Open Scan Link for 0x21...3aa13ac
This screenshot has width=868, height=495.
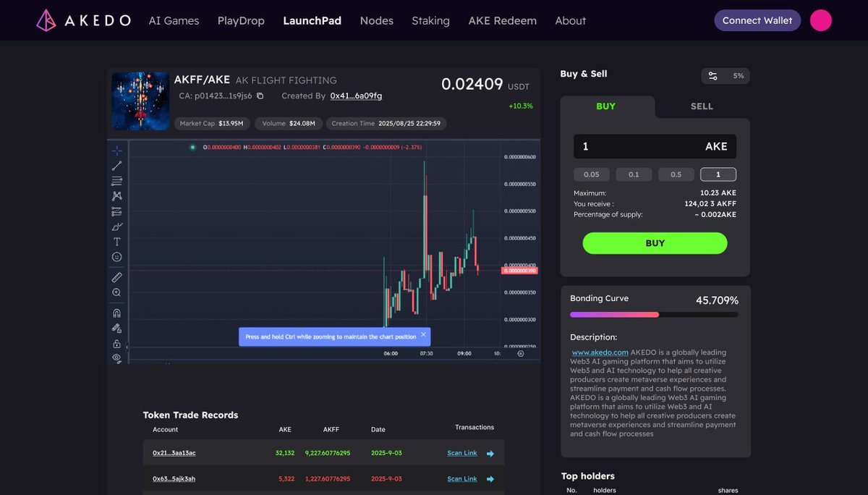(462, 453)
